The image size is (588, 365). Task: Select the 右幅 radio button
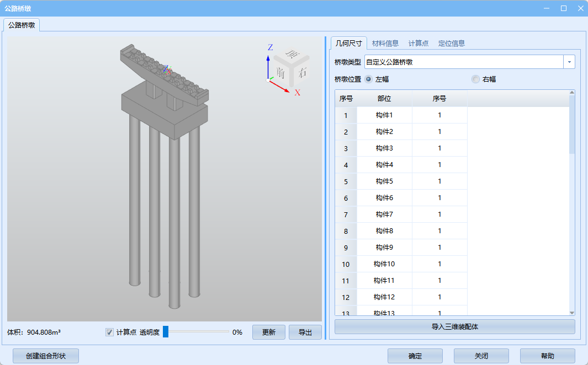click(475, 79)
